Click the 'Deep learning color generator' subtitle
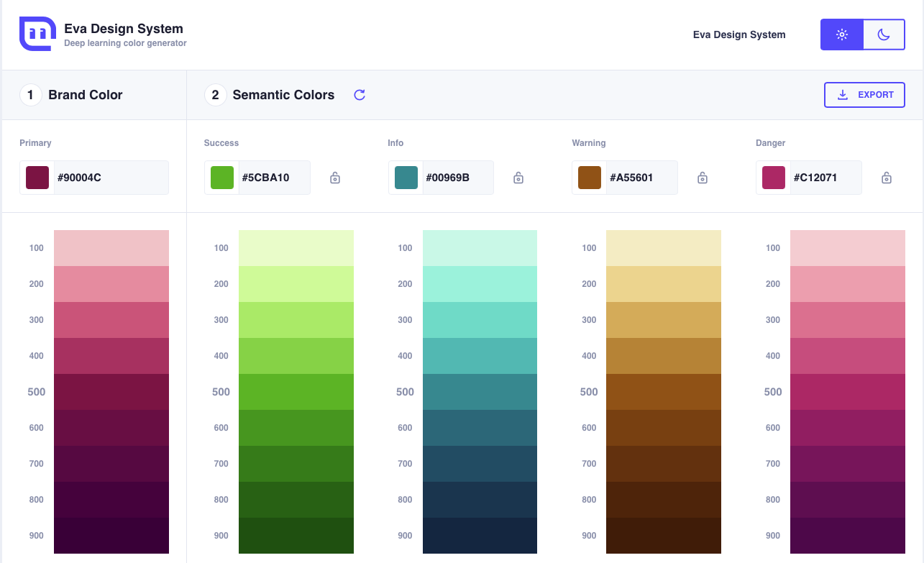Screen dimensions: 924x563 (x=125, y=43)
